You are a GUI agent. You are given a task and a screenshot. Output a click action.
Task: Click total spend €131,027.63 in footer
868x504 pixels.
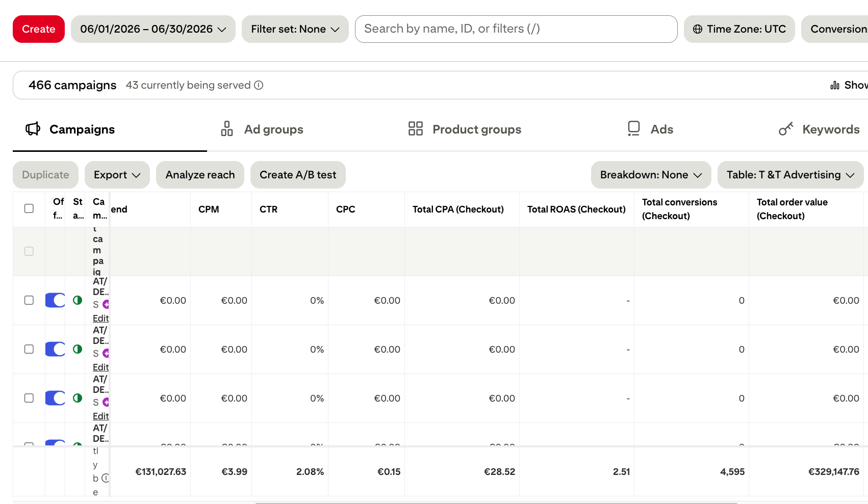[161, 472]
